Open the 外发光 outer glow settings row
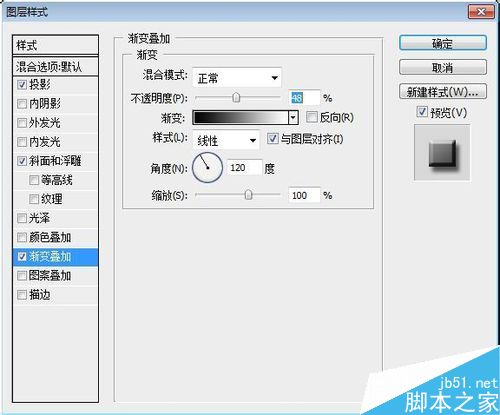The height and width of the screenshot is (415, 500). tap(55, 123)
